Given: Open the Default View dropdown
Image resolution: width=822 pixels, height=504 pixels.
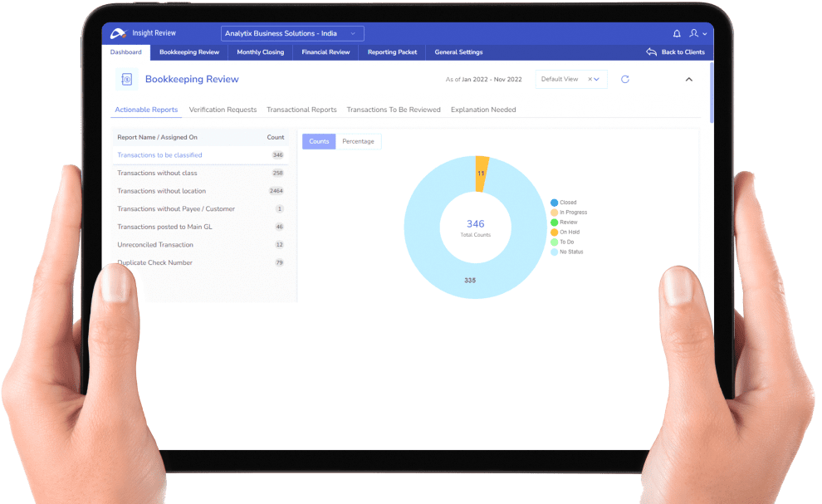Looking at the screenshot, I should coord(570,79).
